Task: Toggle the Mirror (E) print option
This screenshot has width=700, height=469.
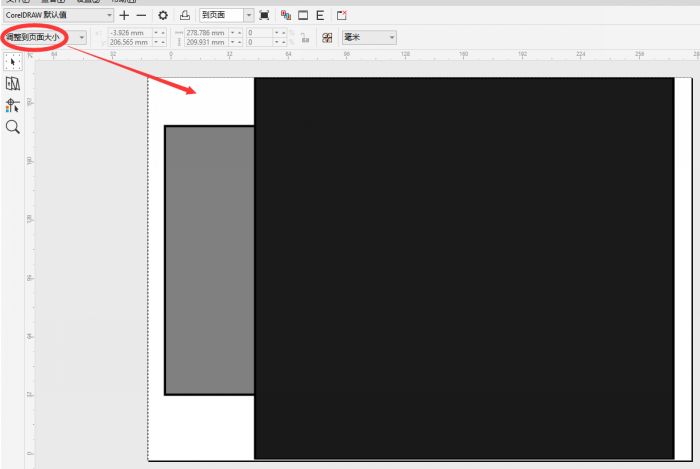Action: click(x=320, y=16)
